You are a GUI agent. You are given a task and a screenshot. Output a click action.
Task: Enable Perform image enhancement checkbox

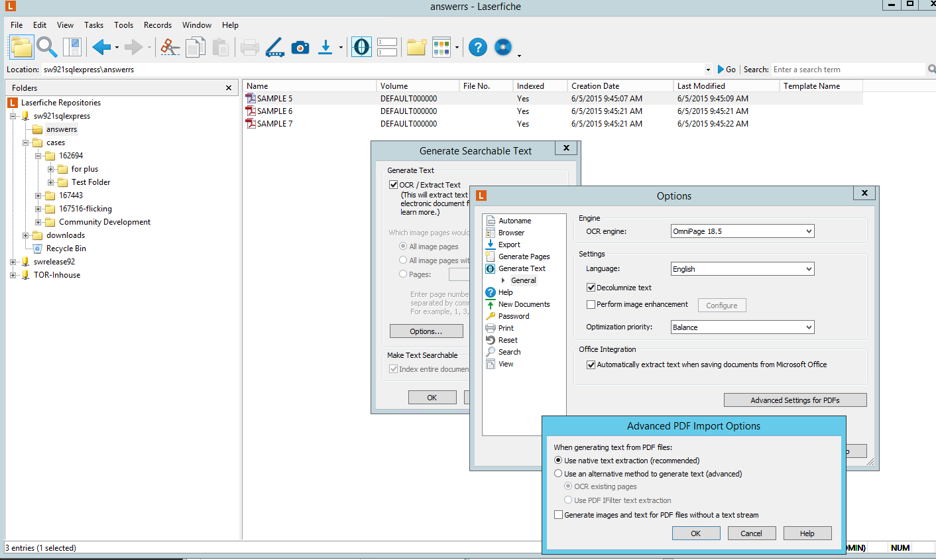click(591, 304)
